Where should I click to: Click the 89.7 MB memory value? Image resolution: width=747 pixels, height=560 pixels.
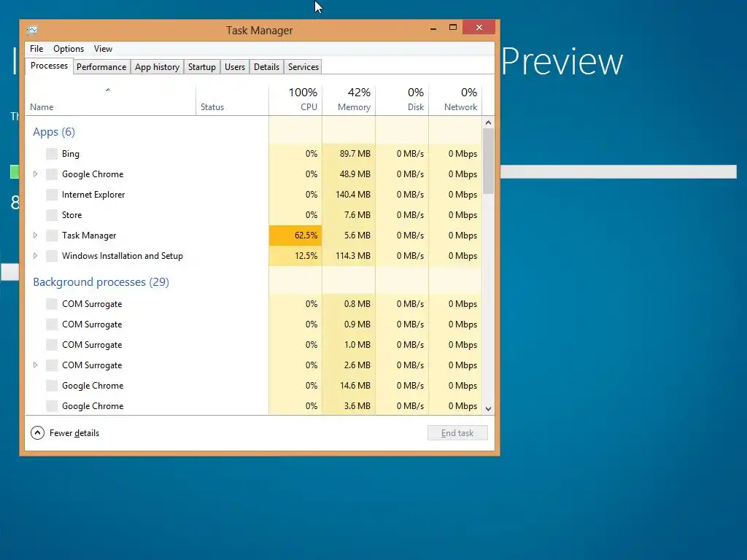tap(355, 154)
